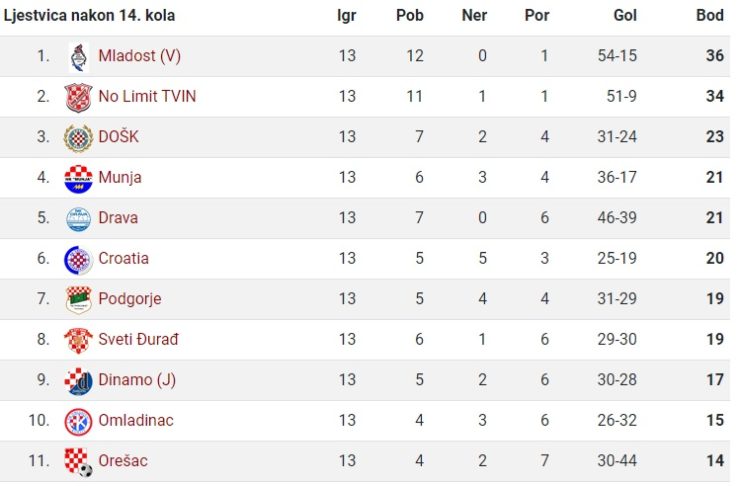Click the Dinamo (J) club logo

point(78,381)
